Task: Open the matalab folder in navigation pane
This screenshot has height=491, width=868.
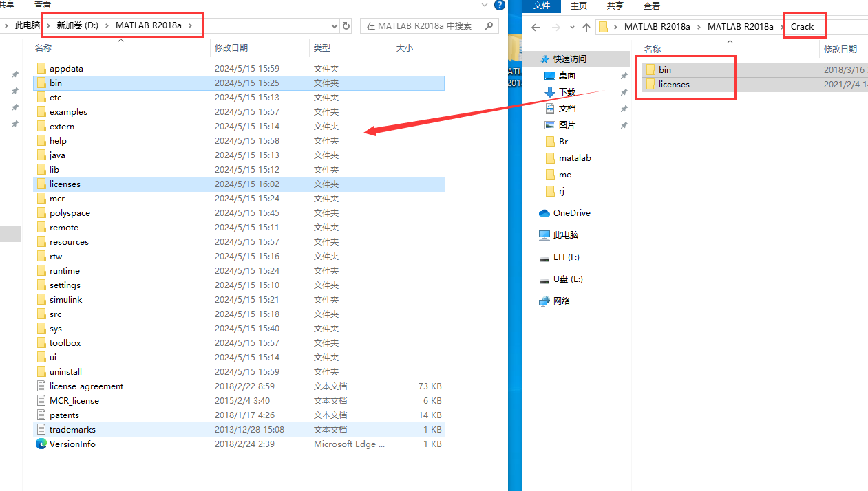Action: (x=574, y=158)
